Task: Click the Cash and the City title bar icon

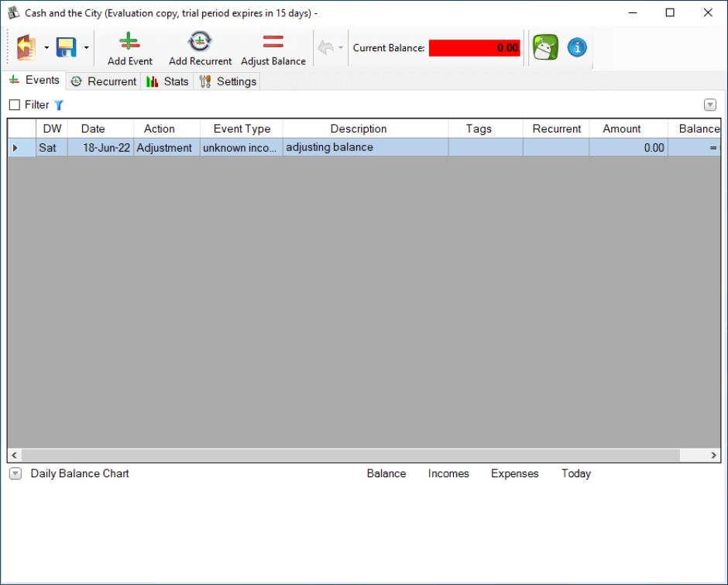Action: (13, 12)
